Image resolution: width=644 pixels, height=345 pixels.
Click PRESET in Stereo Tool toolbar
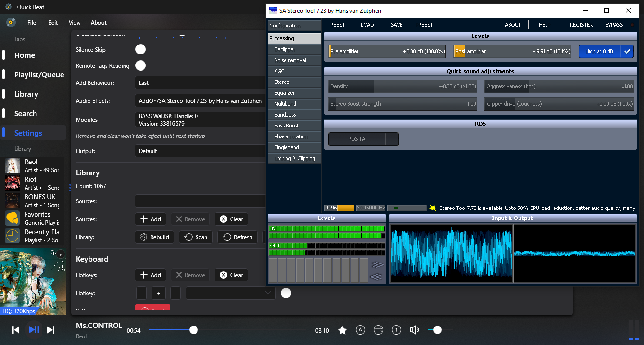[424, 25]
